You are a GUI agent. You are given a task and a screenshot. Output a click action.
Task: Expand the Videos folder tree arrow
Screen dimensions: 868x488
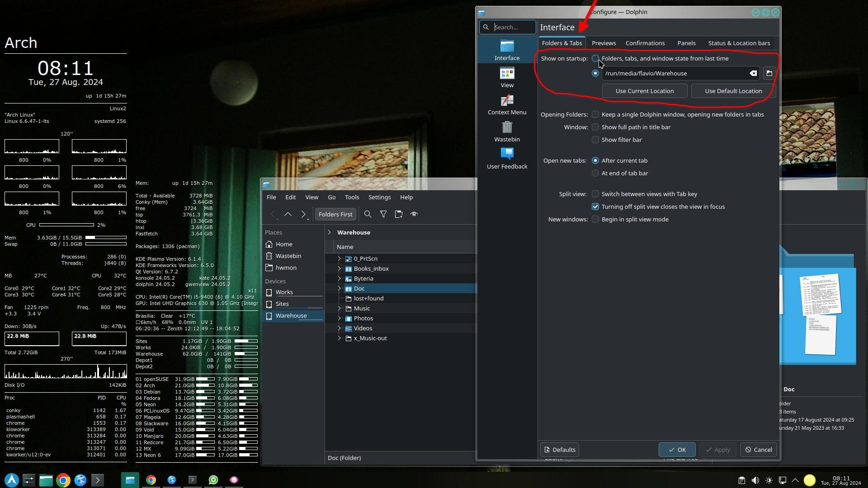pos(339,328)
